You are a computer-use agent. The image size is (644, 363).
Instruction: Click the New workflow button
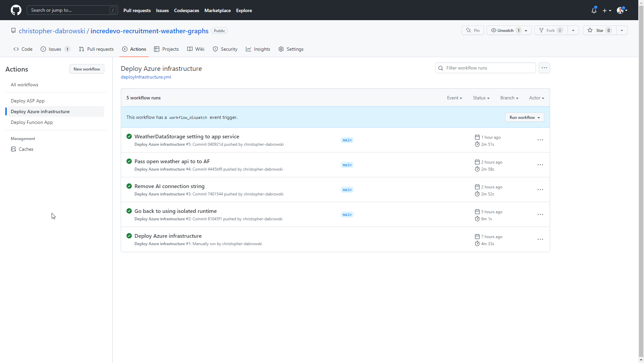87,69
